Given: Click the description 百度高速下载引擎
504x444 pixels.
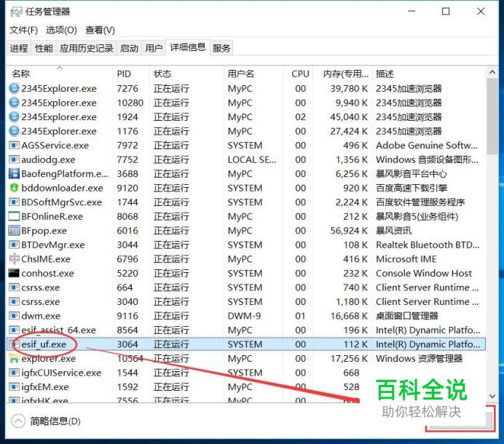Looking at the screenshot, I should pos(412,188).
